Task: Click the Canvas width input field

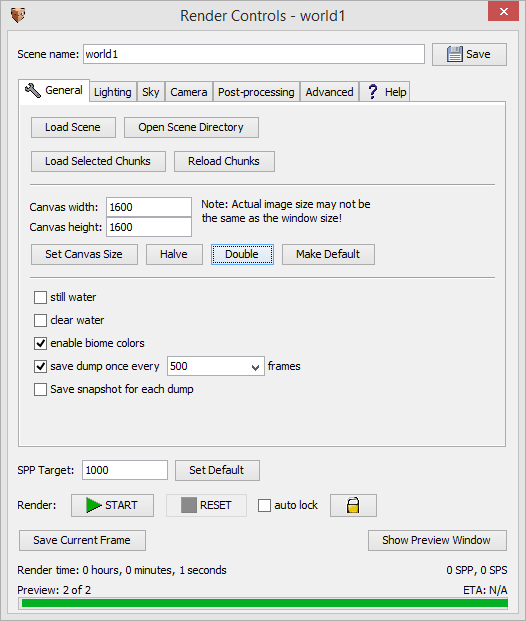Action: pyautogui.click(x=149, y=207)
